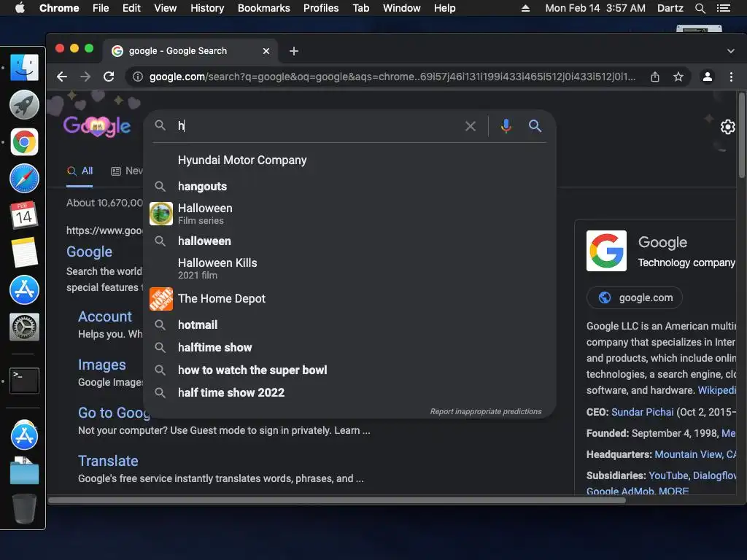
Task: Choose how to watch the super bowl
Action: (350, 370)
